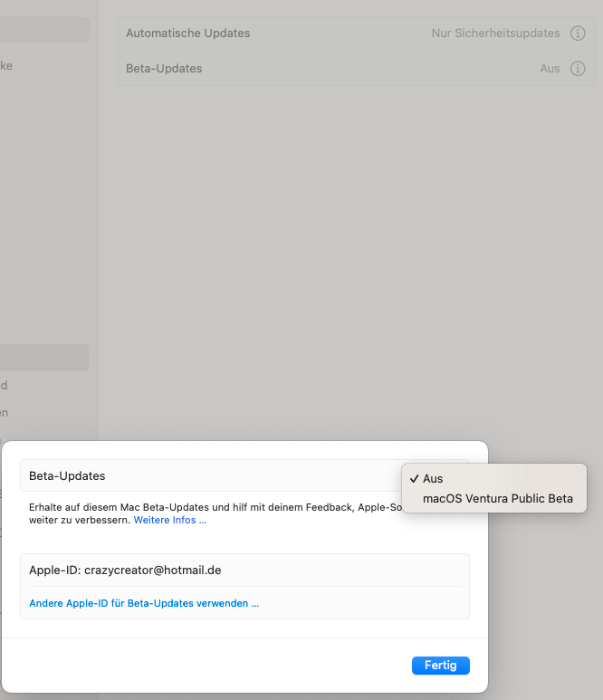This screenshot has height=700, width=603.
Task: Click the Fertig button
Action: click(x=441, y=666)
